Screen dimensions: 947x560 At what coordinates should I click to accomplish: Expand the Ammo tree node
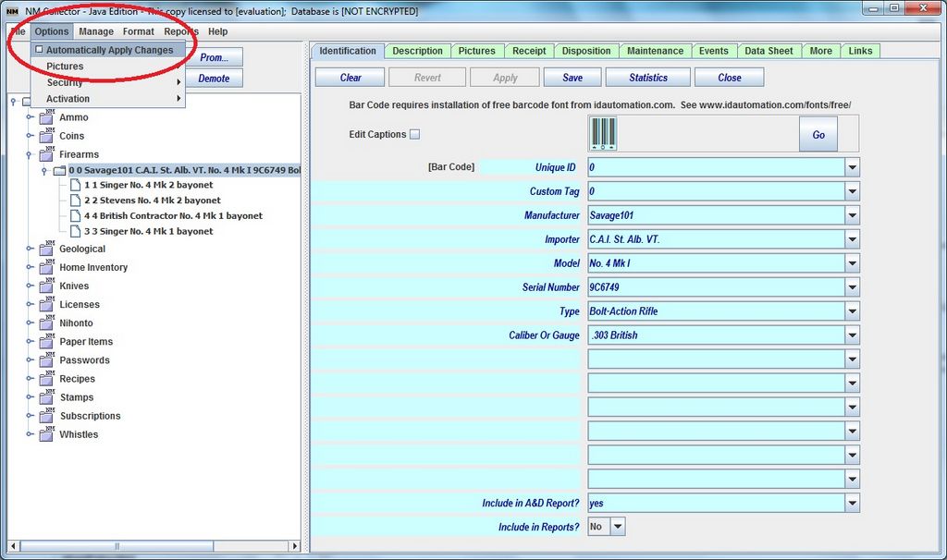tap(31, 117)
